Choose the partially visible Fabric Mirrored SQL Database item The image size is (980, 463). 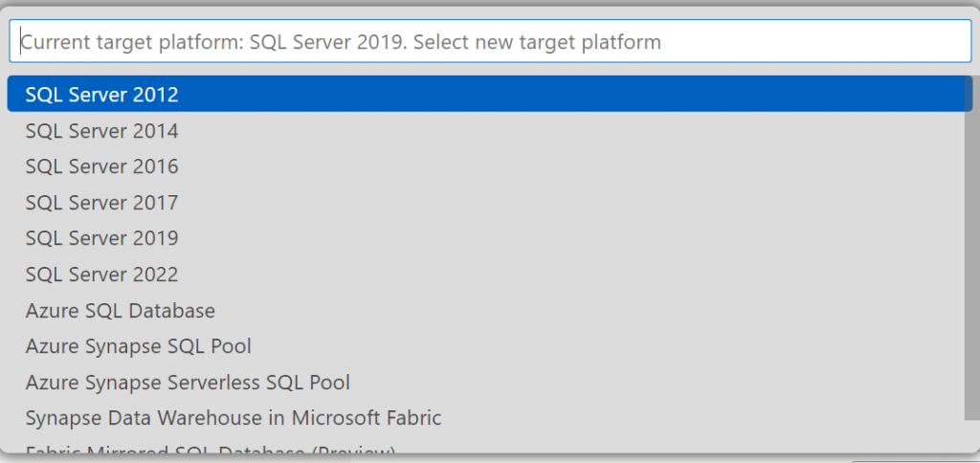point(211,450)
